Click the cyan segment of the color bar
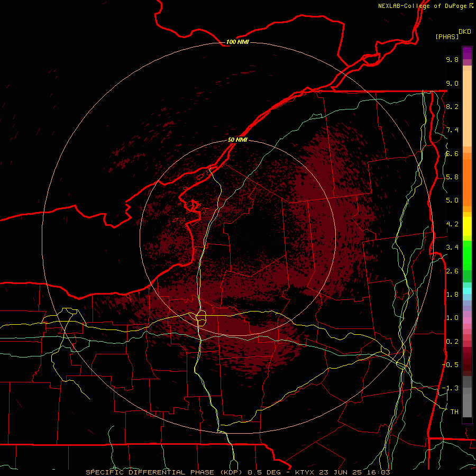Viewport: 476px width, 476px height. click(x=467, y=291)
